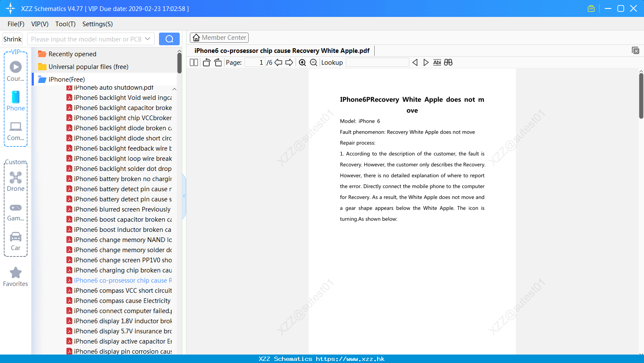The width and height of the screenshot is (644, 363).
Task: Click the model number or PCB input field
Action: (86, 39)
